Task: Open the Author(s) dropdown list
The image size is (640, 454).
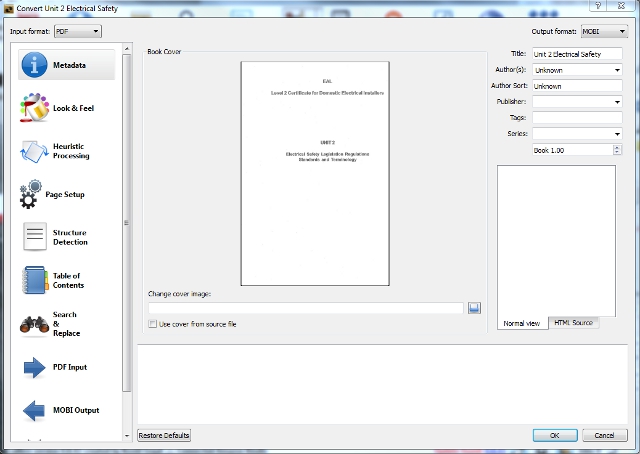Action: pos(616,70)
